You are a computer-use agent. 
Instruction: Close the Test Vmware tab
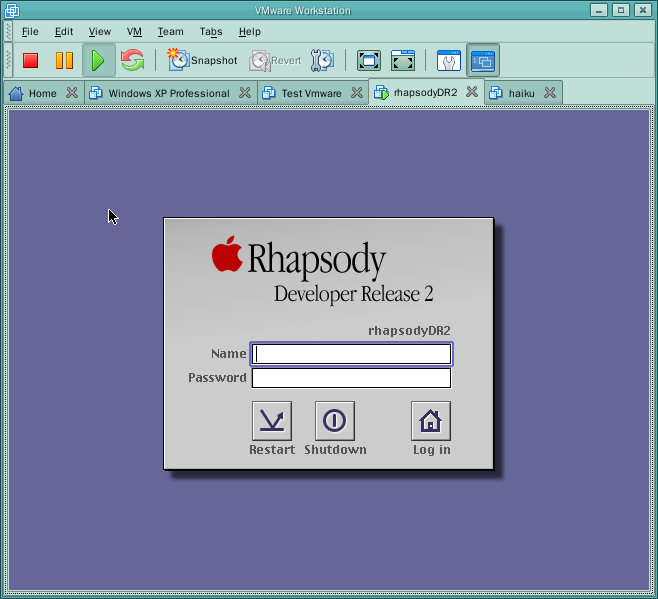(357, 93)
